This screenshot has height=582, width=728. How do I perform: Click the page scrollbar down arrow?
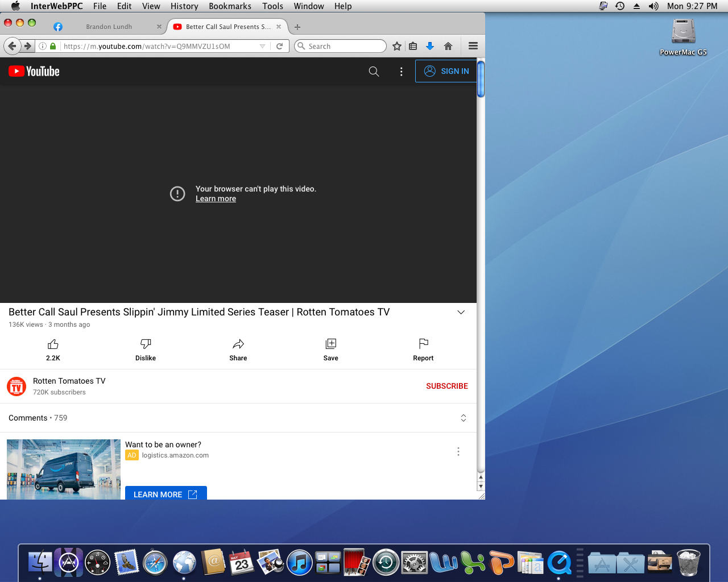(x=481, y=486)
